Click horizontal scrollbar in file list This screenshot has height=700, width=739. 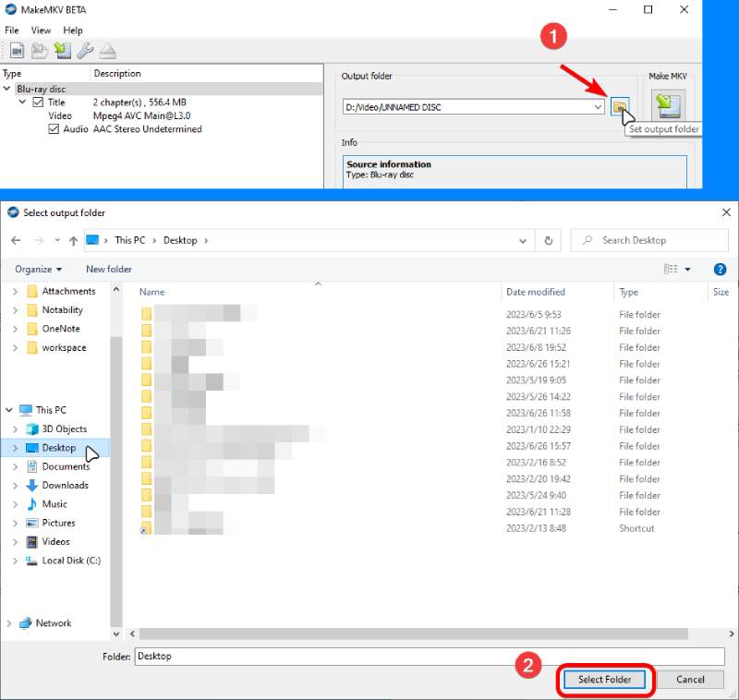click(x=413, y=634)
